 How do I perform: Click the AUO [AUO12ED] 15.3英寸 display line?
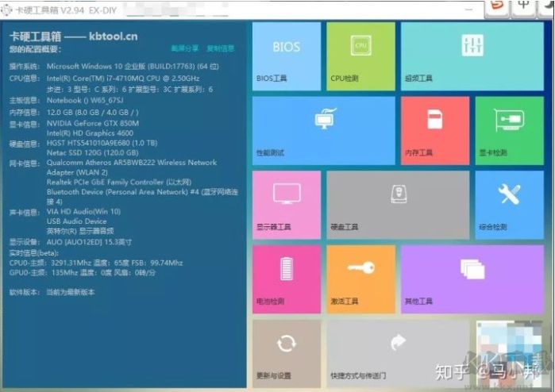pos(89,242)
